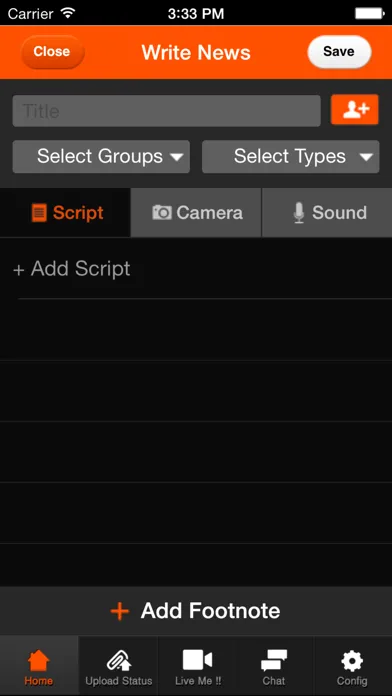
Task: Tap the add person icon button
Action: click(x=355, y=109)
